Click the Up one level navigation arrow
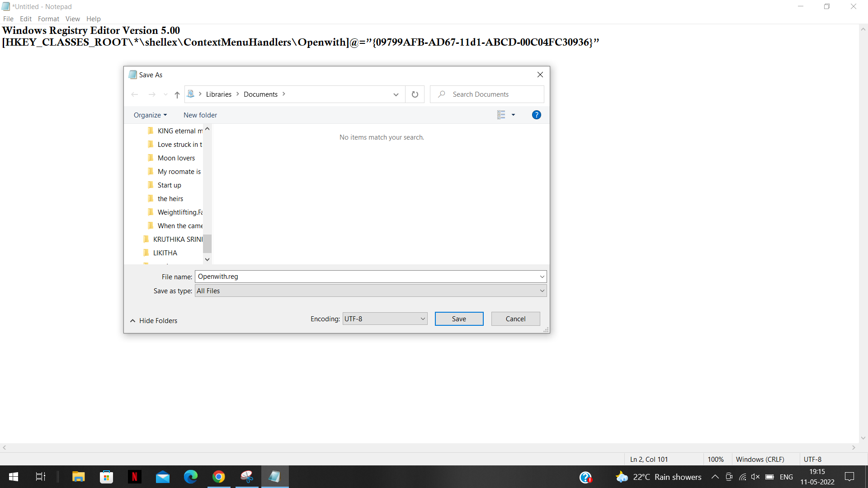868x488 pixels. point(177,94)
